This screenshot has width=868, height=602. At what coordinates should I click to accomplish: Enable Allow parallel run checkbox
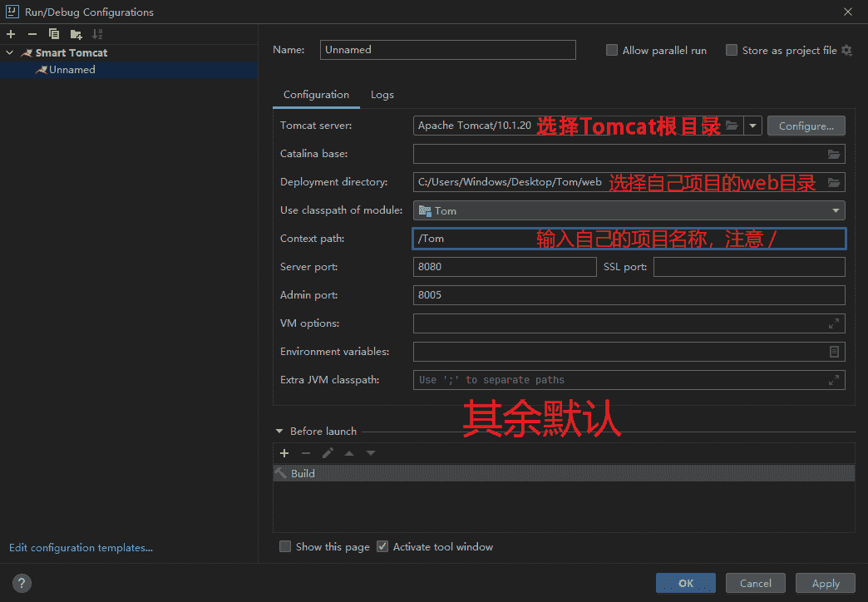612,50
